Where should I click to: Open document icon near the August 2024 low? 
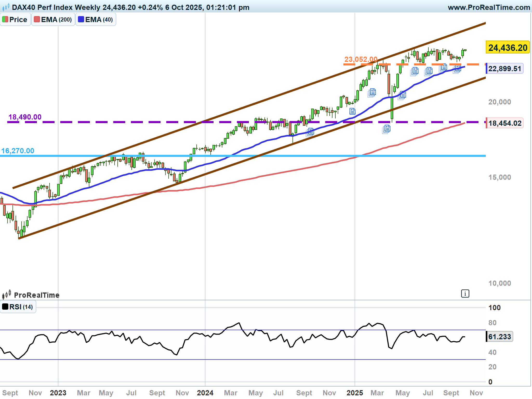pyautogui.click(x=310, y=132)
